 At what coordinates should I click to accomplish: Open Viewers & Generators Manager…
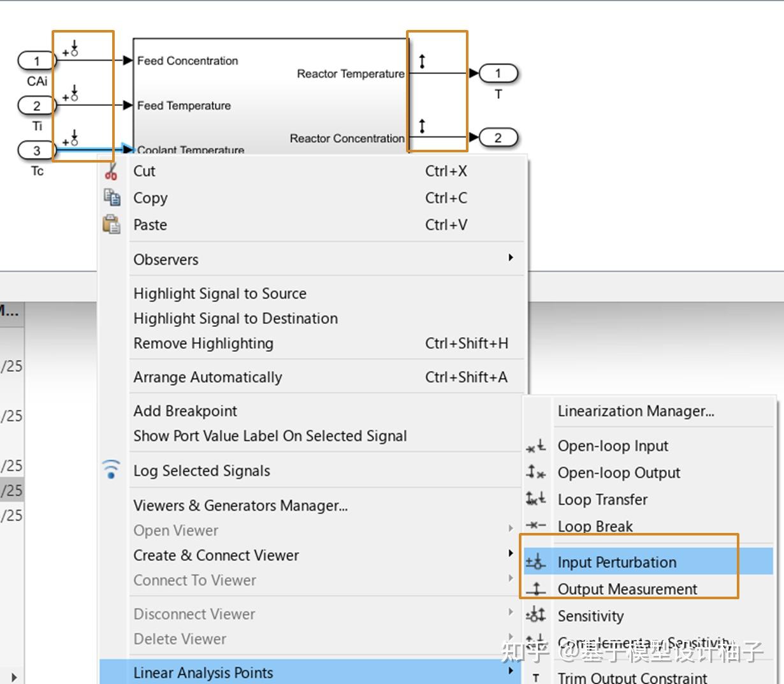[x=240, y=506]
